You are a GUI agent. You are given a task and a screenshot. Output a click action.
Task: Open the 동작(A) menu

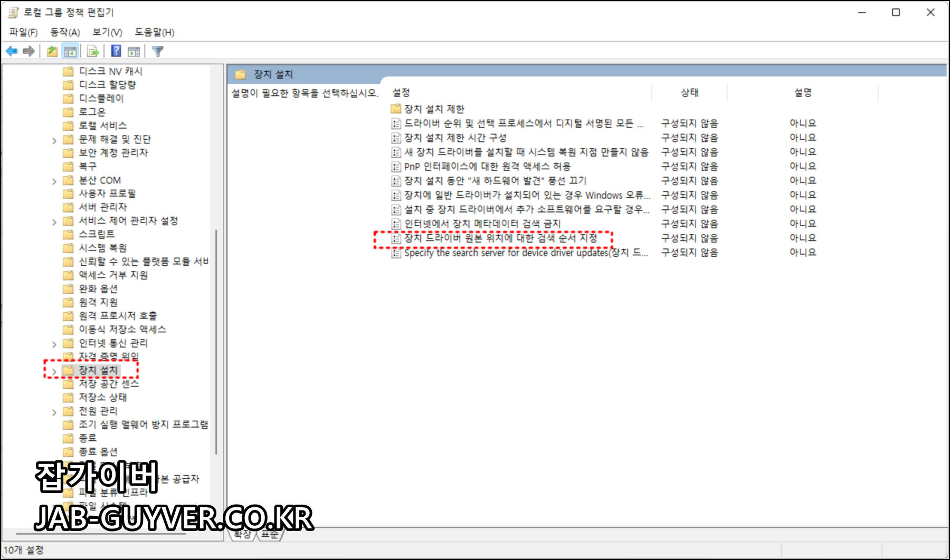(64, 32)
